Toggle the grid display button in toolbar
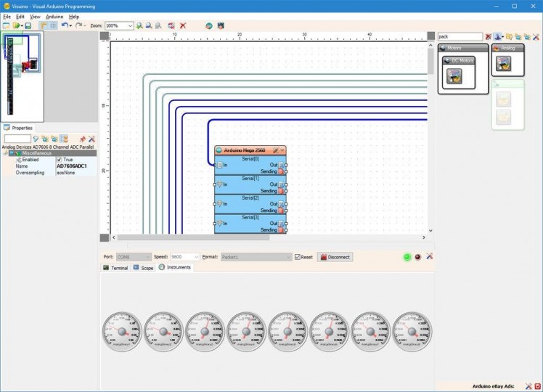Viewport: 543px width, 392px height. [53, 25]
